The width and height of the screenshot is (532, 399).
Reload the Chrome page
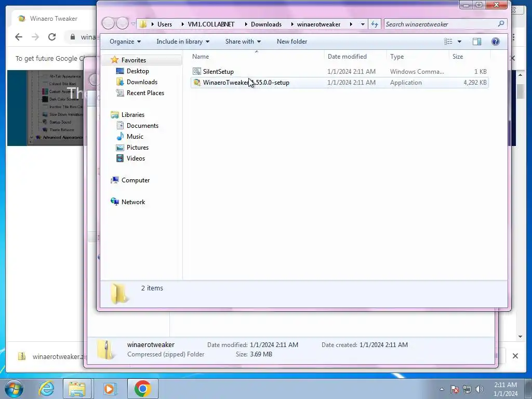point(52,37)
